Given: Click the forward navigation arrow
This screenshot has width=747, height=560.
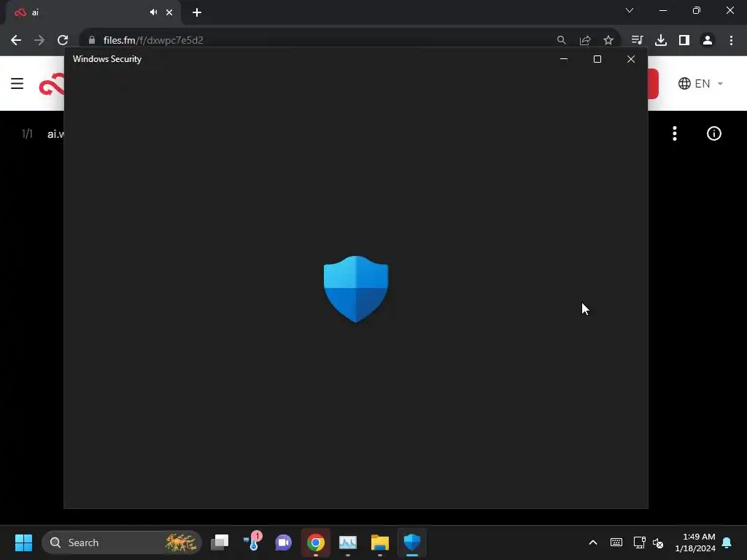Looking at the screenshot, I should (x=39, y=41).
